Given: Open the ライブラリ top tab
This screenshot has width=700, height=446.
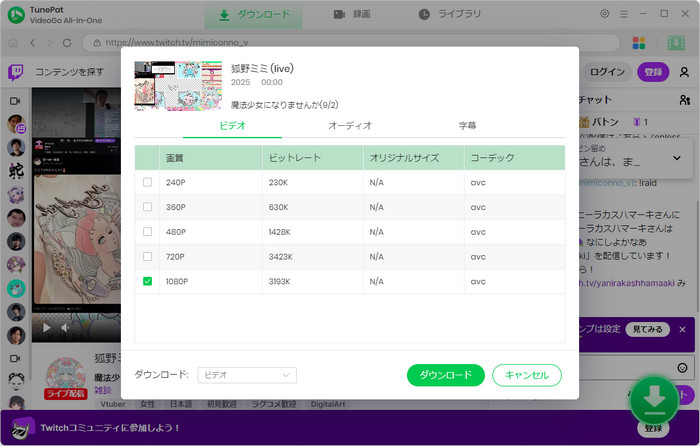Looking at the screenshot, I should point(450,15).
